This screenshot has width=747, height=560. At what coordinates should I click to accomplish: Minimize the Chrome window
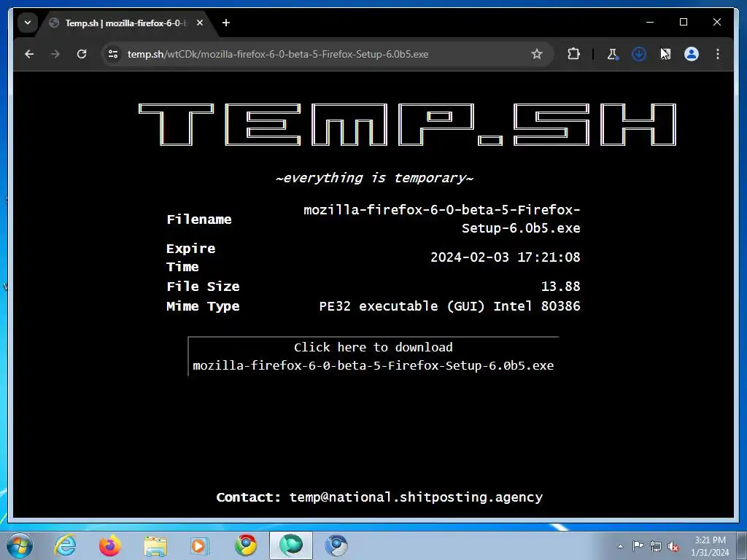pos(650,23)
